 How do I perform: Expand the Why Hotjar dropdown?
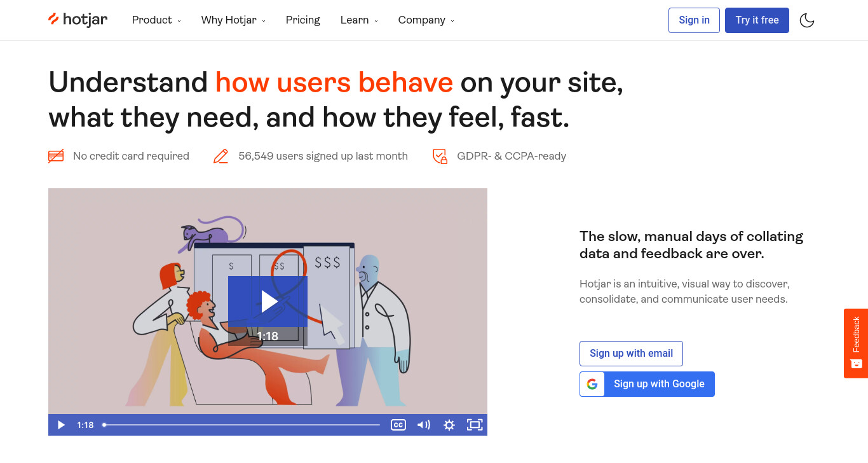233,20
